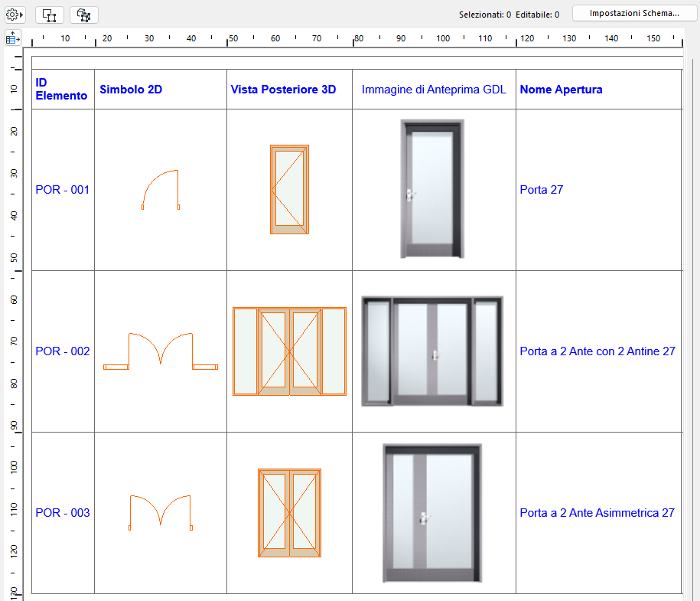
Task: Click the vertical ruler at mark 70
Action: point(14,341)
